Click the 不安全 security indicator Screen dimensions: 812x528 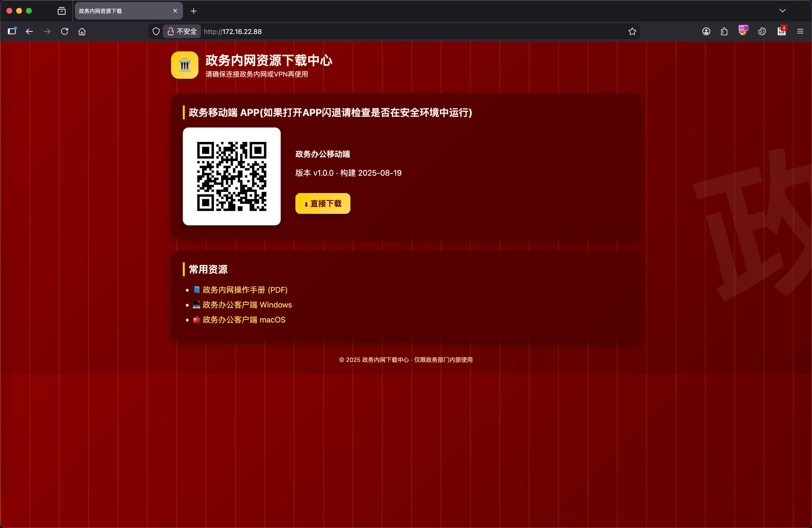[182, 31]
